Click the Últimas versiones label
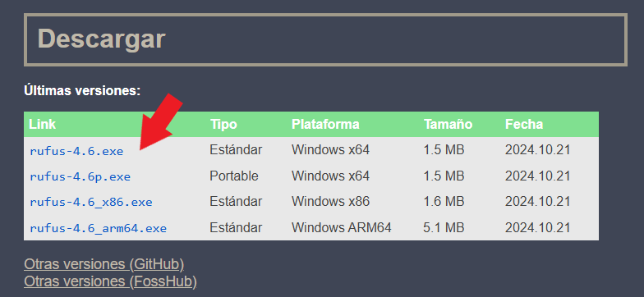Viewport: 644px width, 297px height. (82, 90)
